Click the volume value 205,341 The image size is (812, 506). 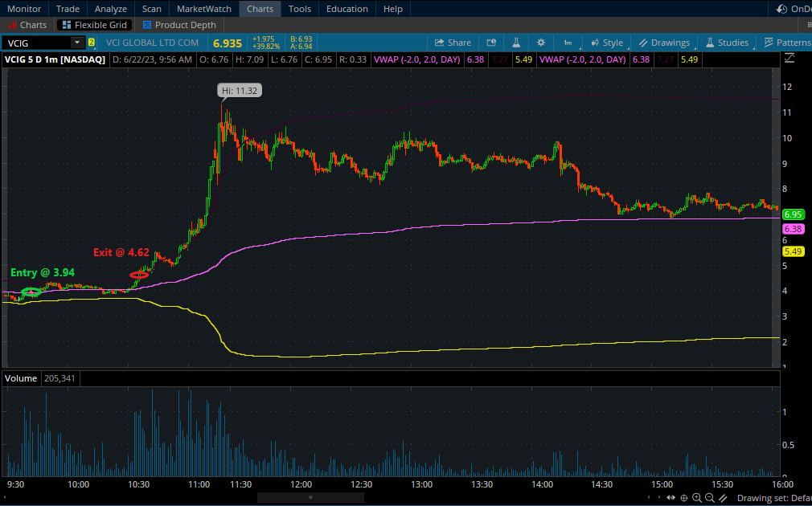59,378
